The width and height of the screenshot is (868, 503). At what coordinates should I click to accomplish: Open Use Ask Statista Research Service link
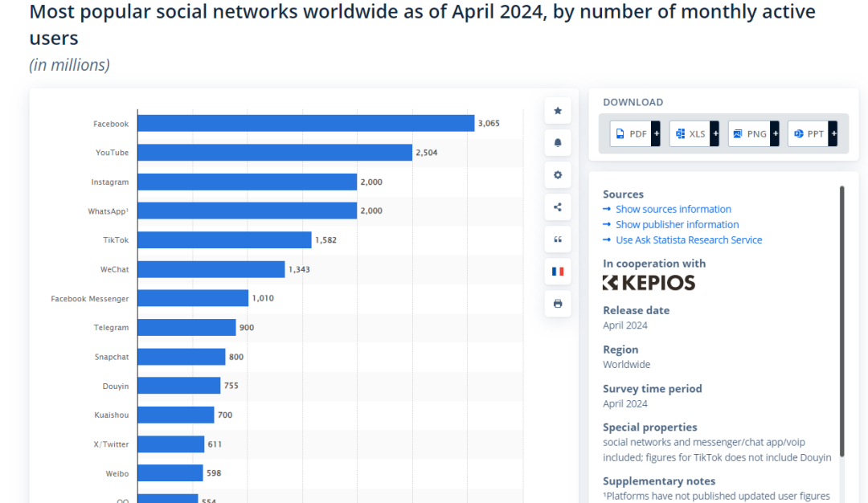click(x=689, y=240)
